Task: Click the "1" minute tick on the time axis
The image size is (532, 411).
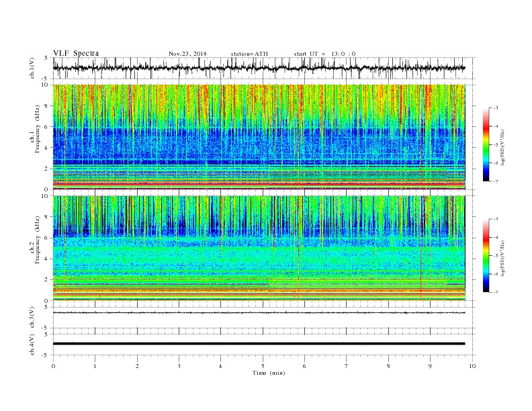Action: (x=95, y=366)
